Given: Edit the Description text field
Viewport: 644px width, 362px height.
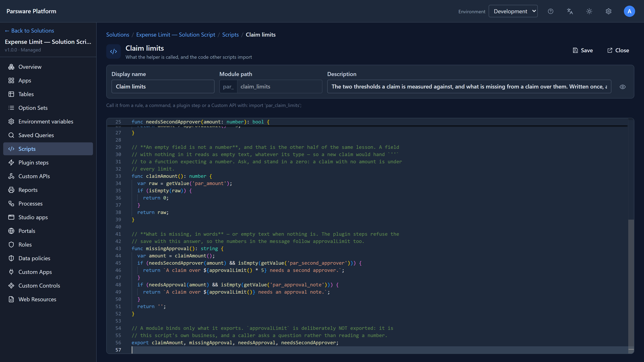Looking at the screenshot, I should click(x=469, y=86).
